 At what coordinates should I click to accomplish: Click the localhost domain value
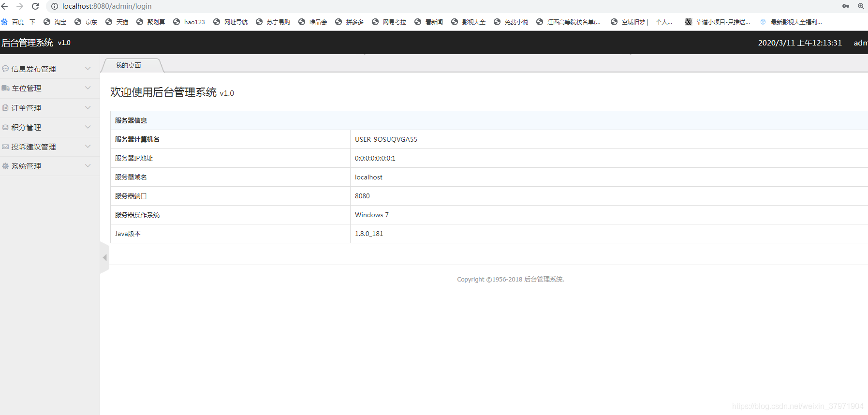coord(368,177)
